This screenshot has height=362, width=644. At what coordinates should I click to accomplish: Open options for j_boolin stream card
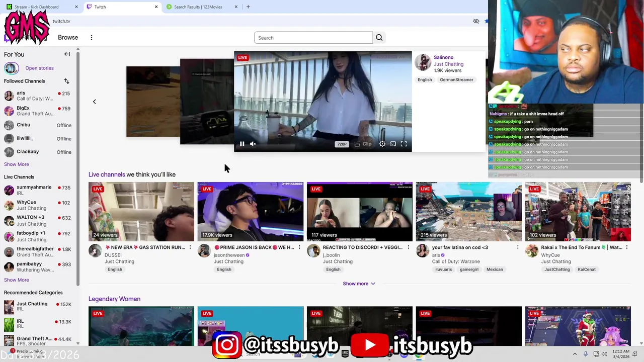click(409, 247)
